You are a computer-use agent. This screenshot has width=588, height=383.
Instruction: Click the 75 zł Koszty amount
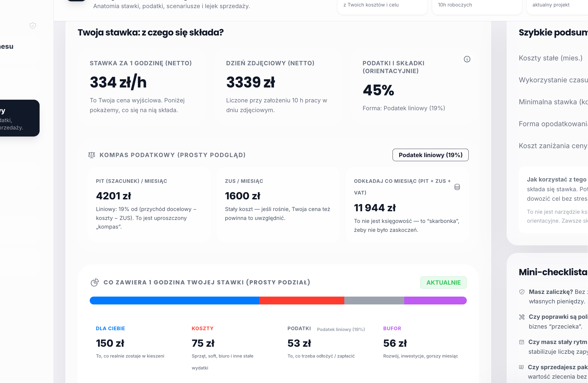click(x=203, y=343)
